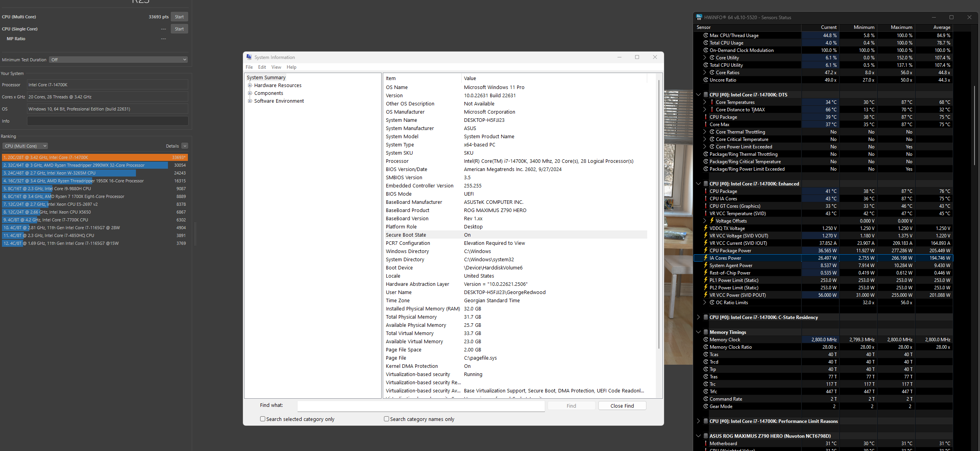This screenshot has width=980, height=451.
Task: Select the Intel Core i7-14700K ranking bar
Action: 95,157
